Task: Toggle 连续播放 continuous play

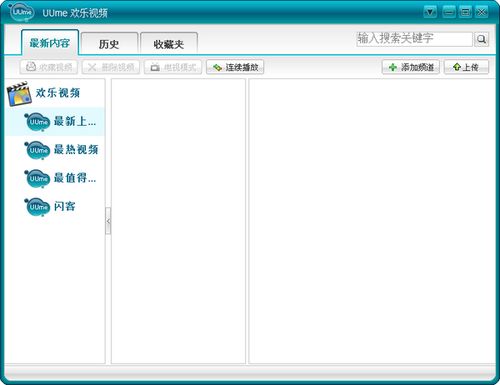Action: (235, 67)
